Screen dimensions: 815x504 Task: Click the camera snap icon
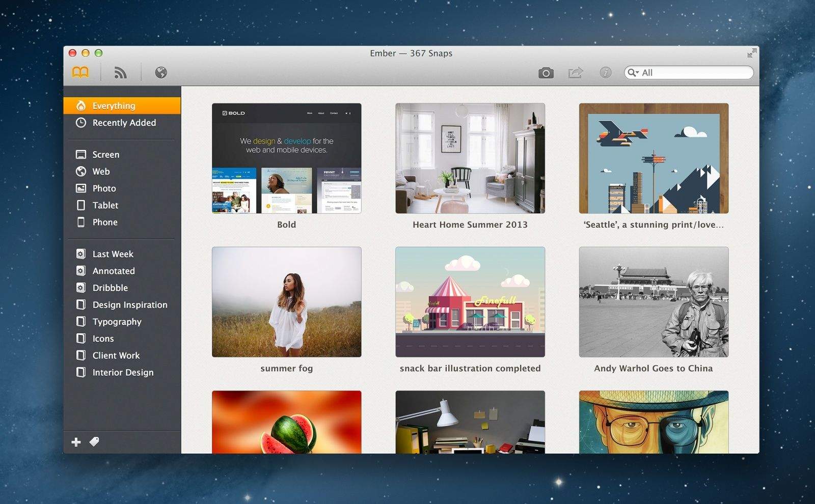coord(546,73)
